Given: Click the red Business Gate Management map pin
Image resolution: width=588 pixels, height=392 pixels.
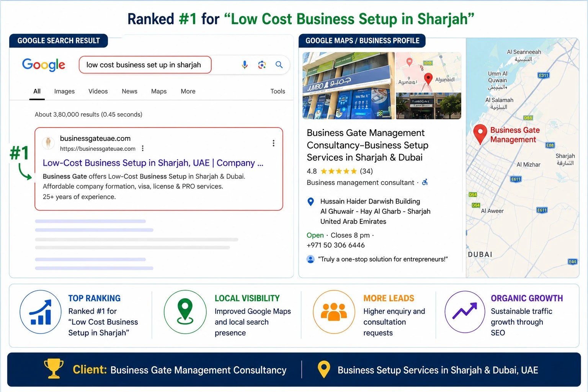Looking at the screenshot, I should [480, 134].
